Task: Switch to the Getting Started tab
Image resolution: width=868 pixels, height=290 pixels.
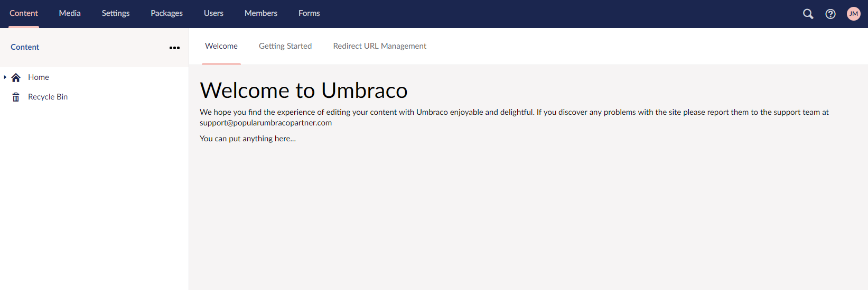Action: (285, 46)
